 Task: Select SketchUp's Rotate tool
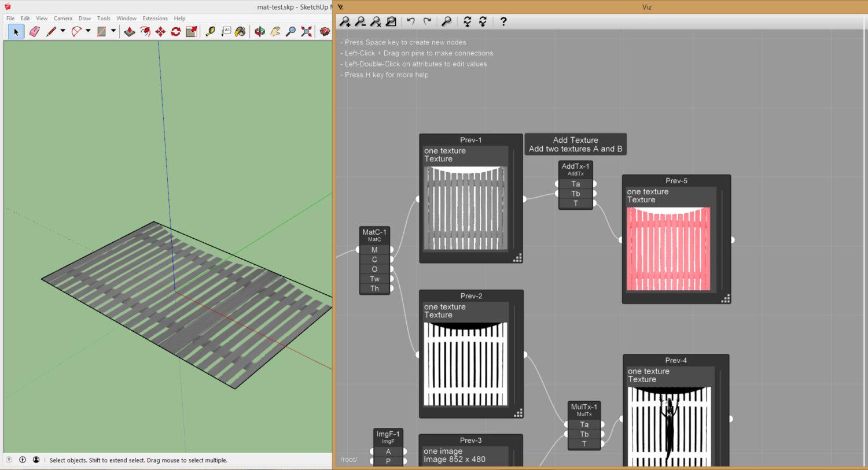point(174,32)
